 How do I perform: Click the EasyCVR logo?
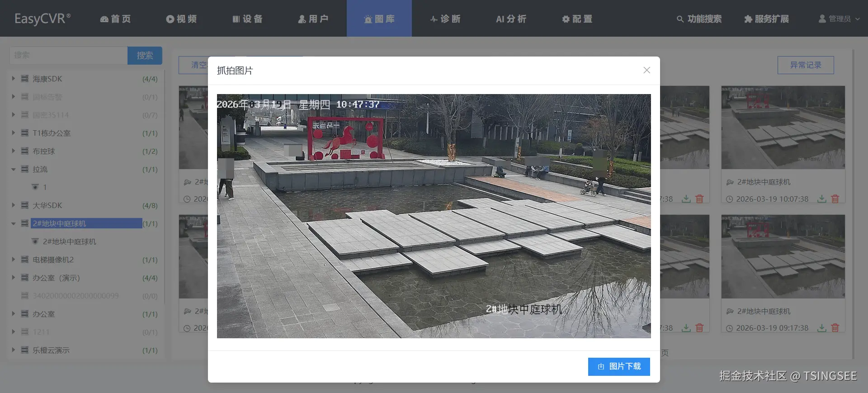point(42,19)
